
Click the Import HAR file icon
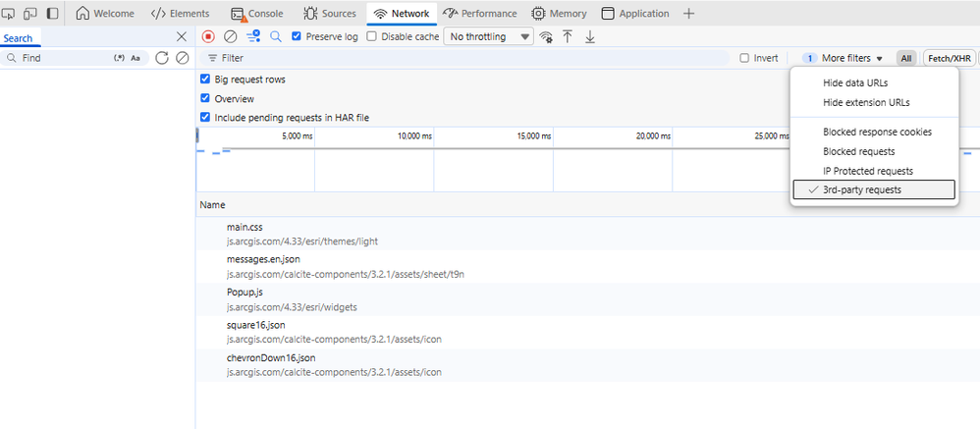568,36
